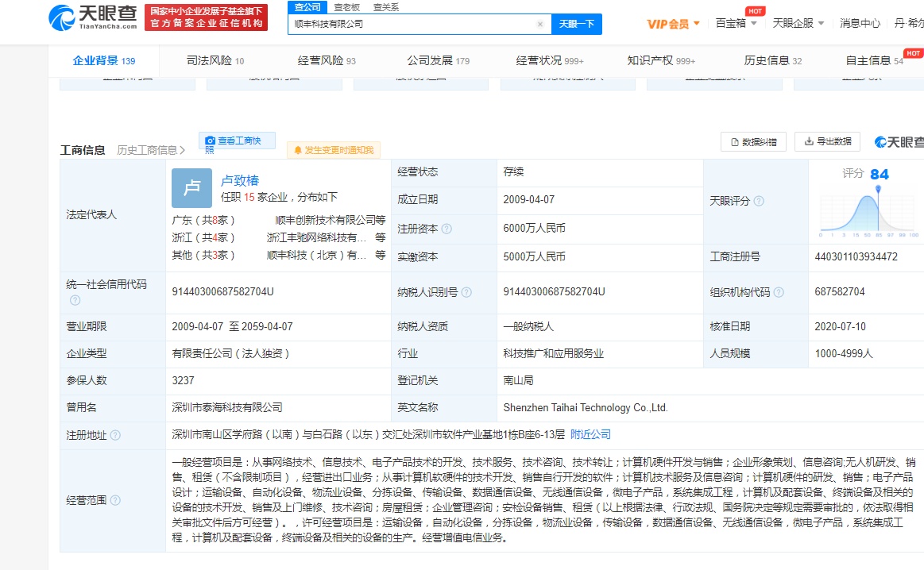Screen dimensions: 924x570
Task: Click 浙江丰驰网络科技有 company entry
Action: [316, 238]
